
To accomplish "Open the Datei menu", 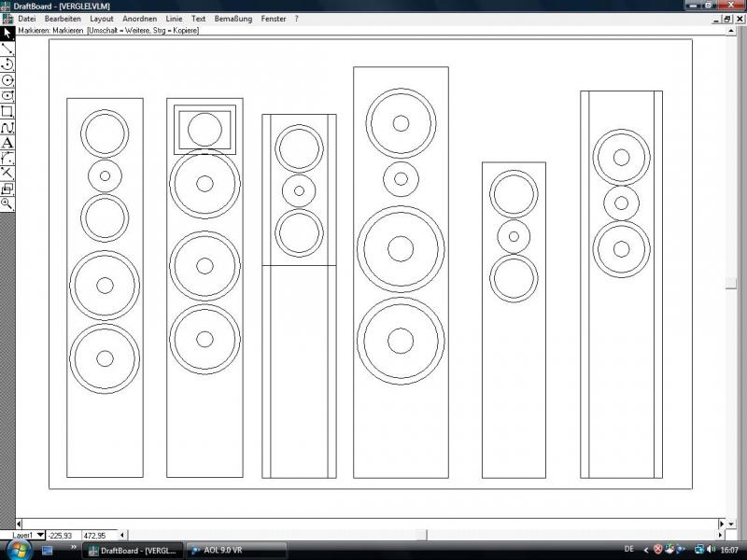I will click(27, 19).
